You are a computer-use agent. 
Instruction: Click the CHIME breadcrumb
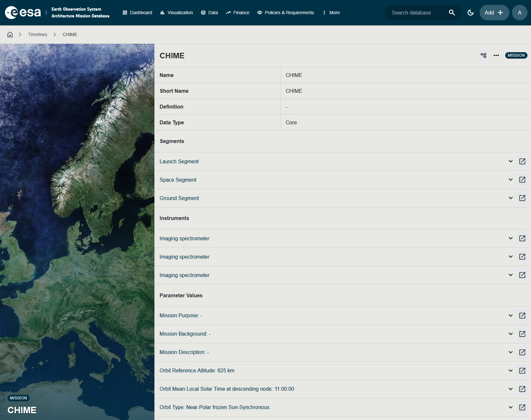click(70, 34)
